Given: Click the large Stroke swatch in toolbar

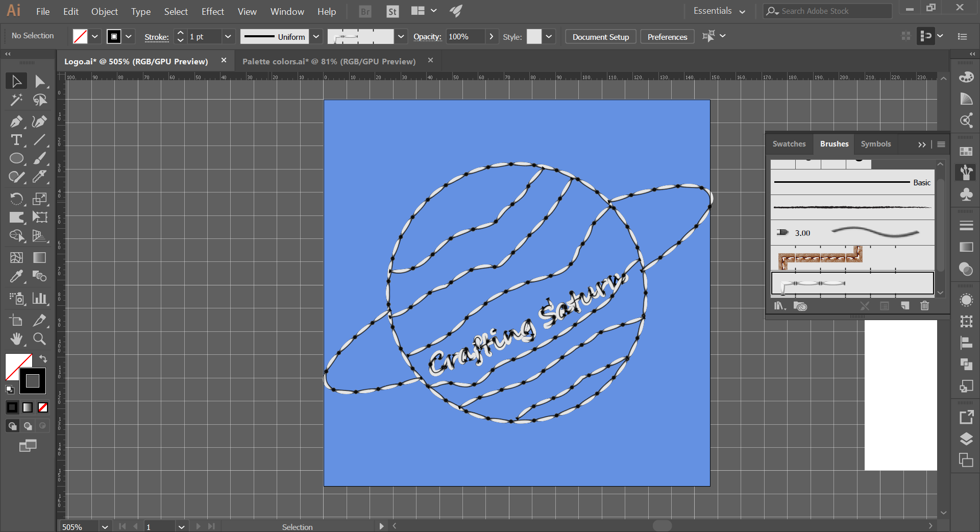Looking at the screenshot, I should (x=33, y=381).
